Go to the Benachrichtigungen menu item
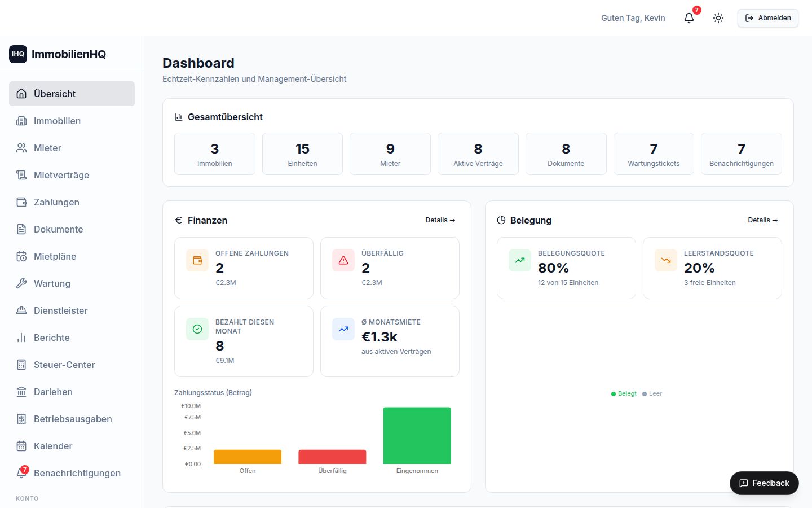 click(x=72, y=473)
